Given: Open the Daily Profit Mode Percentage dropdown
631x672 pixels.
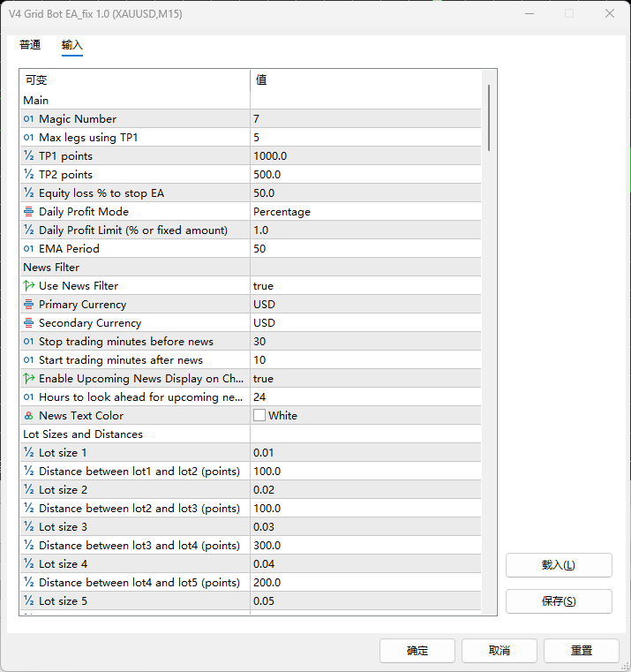Looking at the screenshot, I should coord(365,212).
